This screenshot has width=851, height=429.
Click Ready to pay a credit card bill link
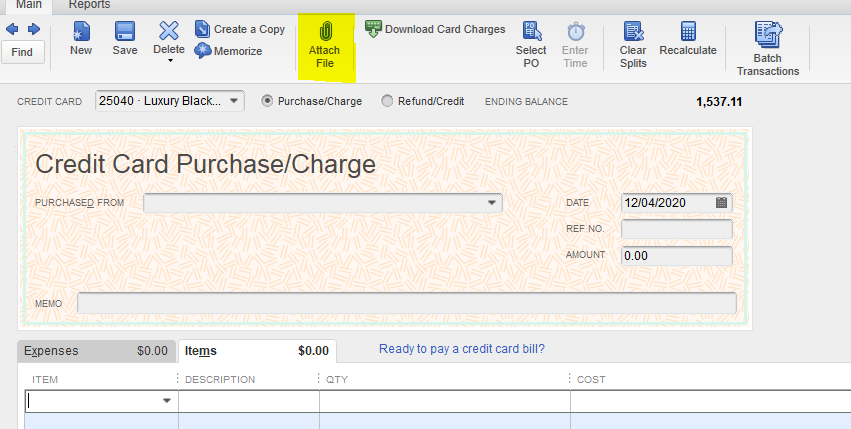461,349
